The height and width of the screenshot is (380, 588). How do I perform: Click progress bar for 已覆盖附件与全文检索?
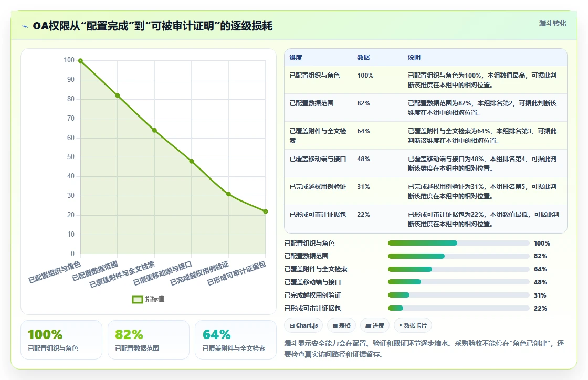[x=459, y=269]
